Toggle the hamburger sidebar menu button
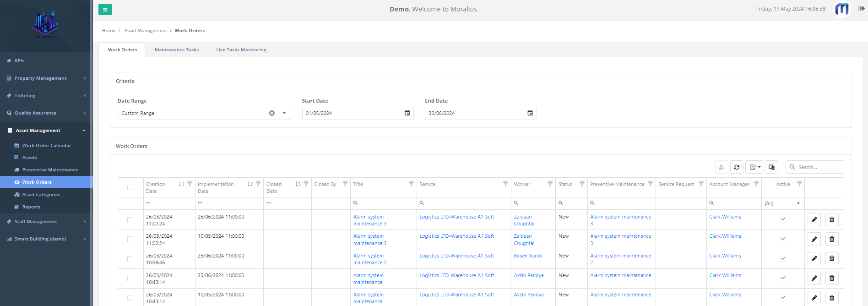 click(105, 10)
